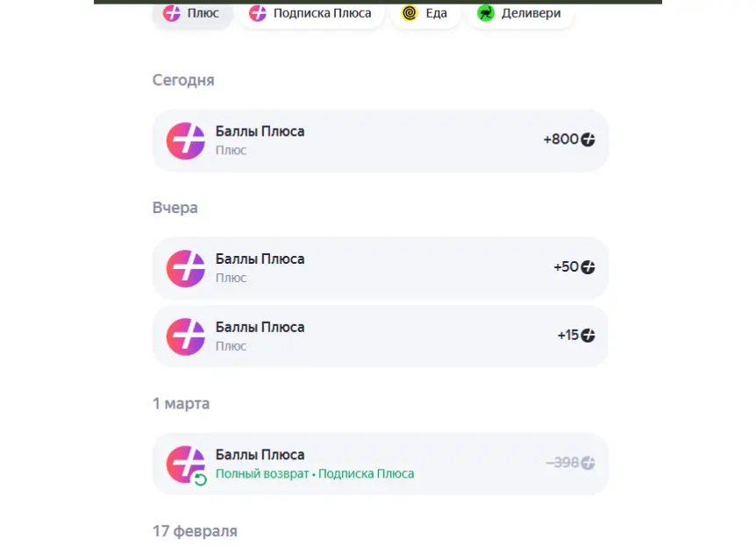Image resolution: width=756 pixels, height=553 pixels.
Task: Select the Плюс filter chip
Action: (192, 13)
